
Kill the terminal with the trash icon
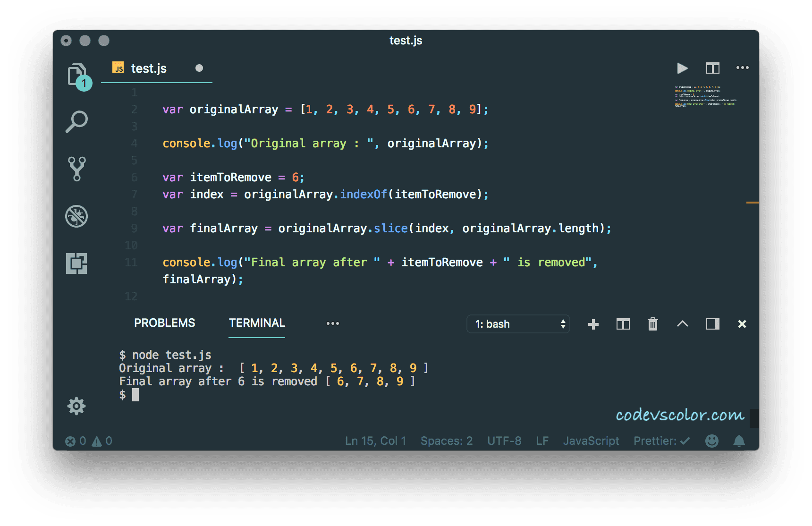[x=652, y=324]
